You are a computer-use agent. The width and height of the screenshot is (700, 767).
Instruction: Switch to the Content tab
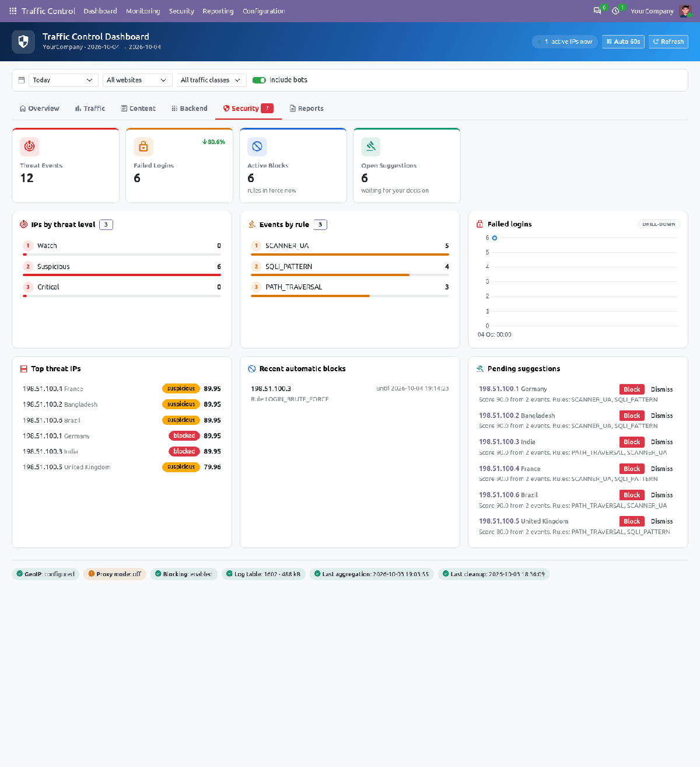click(x=138, y=109)
